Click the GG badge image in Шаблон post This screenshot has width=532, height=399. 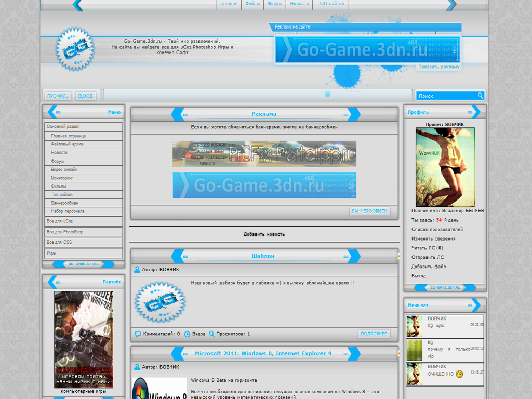[x=160, y=302]
